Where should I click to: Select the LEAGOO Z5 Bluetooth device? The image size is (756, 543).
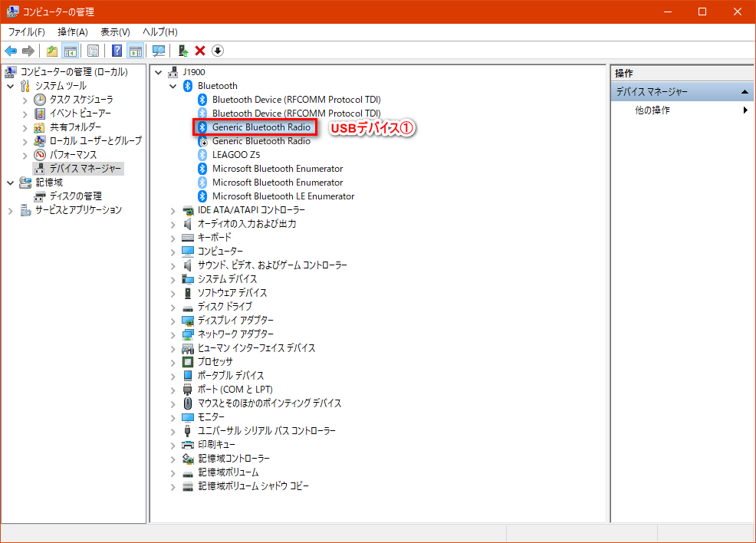(235, 155)
